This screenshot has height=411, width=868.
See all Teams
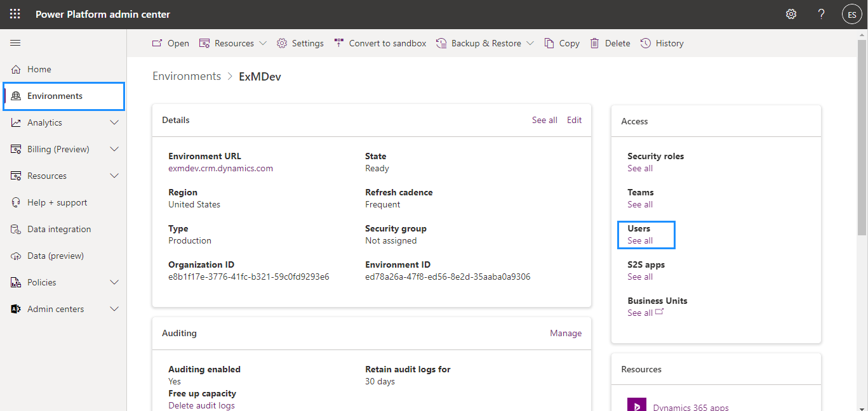tap(640, 204)
